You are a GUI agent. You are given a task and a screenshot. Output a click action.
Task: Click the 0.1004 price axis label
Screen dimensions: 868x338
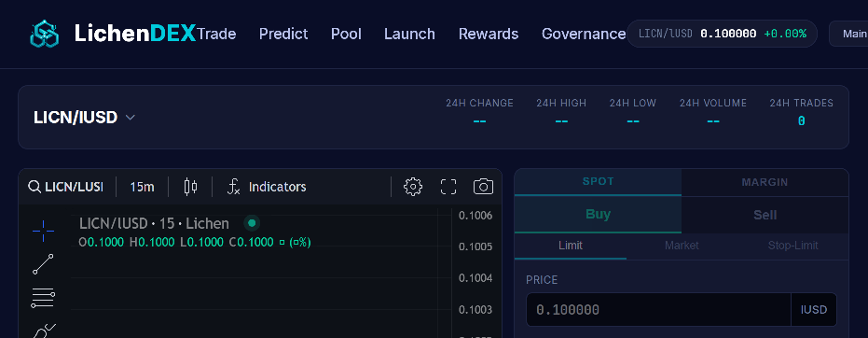coord(475,277)
